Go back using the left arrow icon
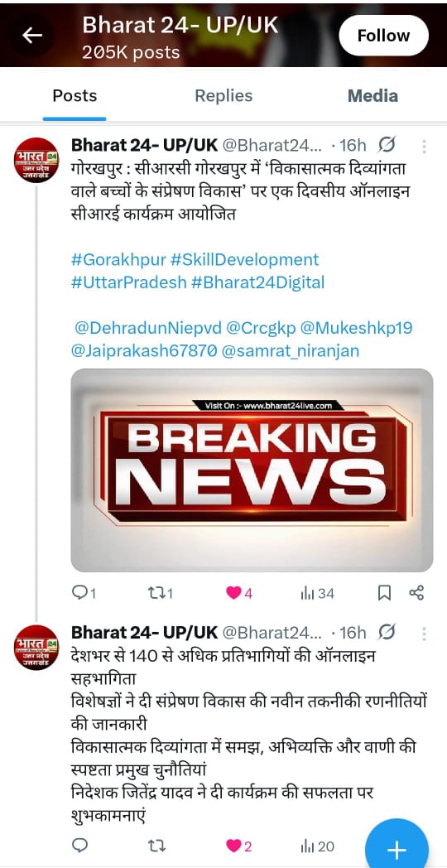 (x=32, y=36)
